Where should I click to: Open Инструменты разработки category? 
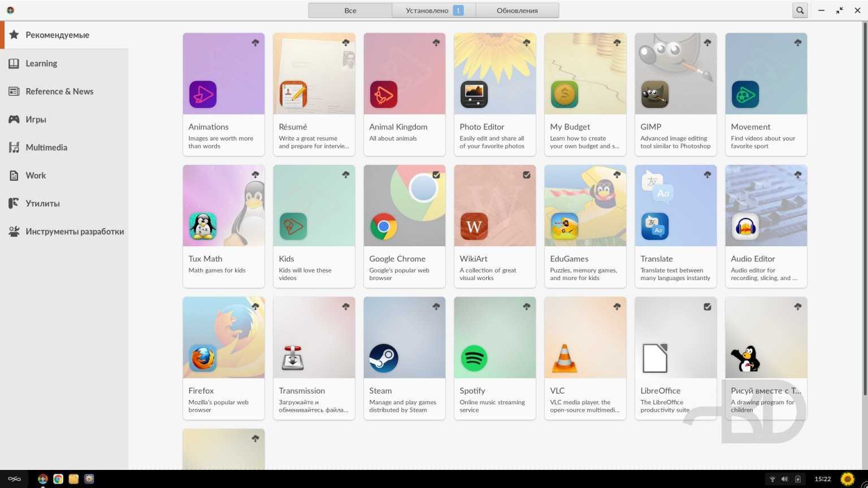pos(74,232)
